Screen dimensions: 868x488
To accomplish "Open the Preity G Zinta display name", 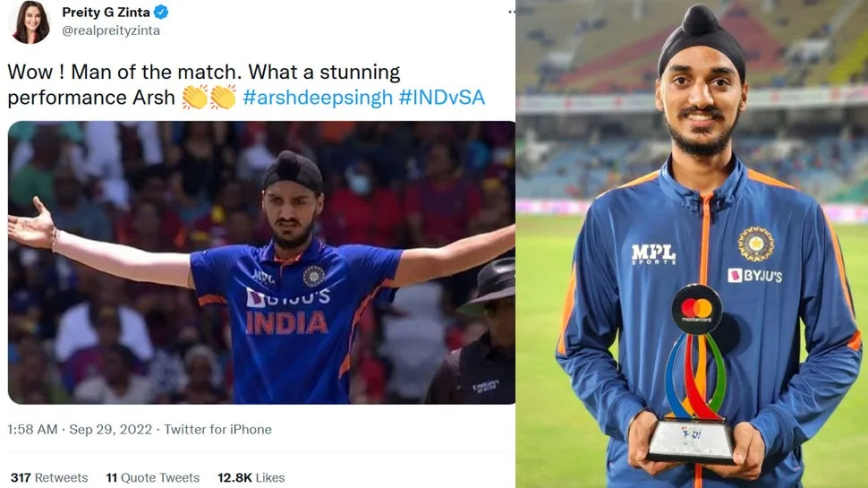I will [106, 13].
